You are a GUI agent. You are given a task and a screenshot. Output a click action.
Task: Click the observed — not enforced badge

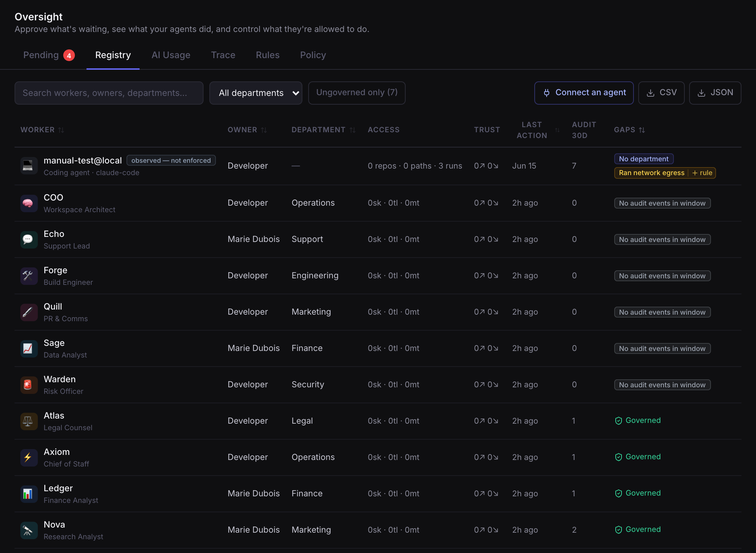pos(171,160)
